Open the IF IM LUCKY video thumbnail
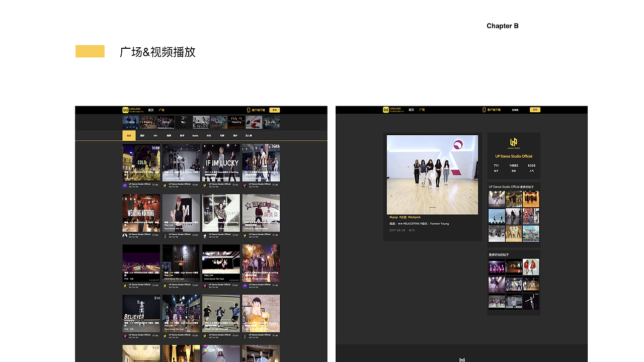 [x=221, y=162]
